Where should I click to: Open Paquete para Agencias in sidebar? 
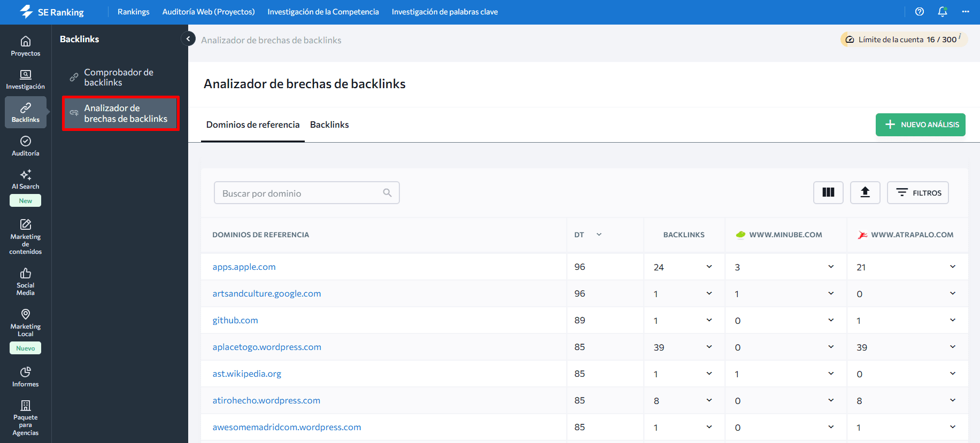point(26,418)
